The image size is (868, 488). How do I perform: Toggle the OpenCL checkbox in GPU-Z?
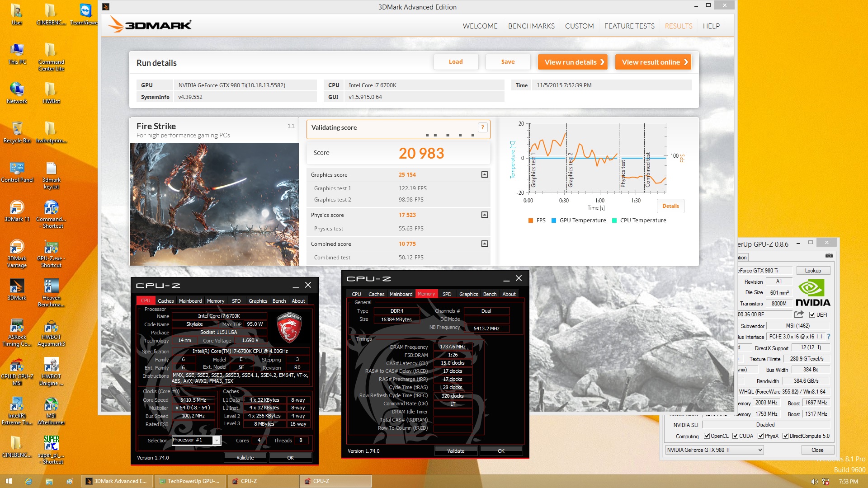(x=707, y=436)
